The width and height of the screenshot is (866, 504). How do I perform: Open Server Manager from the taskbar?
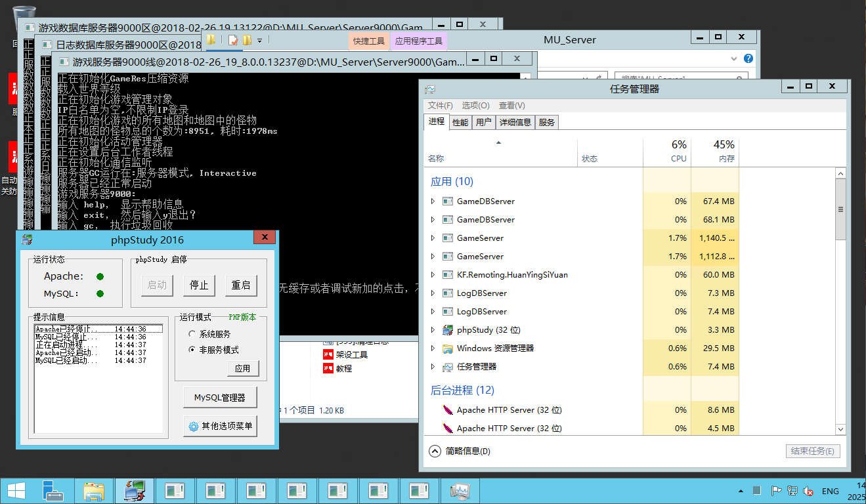click(53, 491)
